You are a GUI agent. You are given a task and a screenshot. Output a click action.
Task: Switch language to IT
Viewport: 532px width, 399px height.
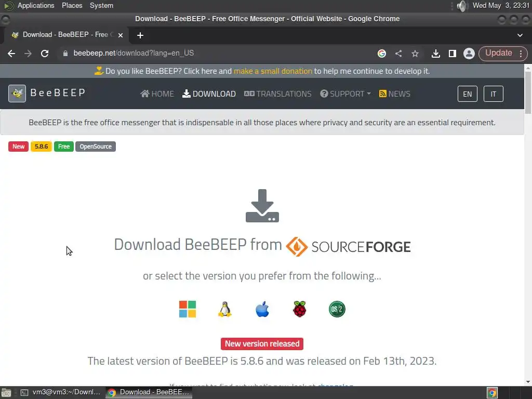tap(494, 94)
